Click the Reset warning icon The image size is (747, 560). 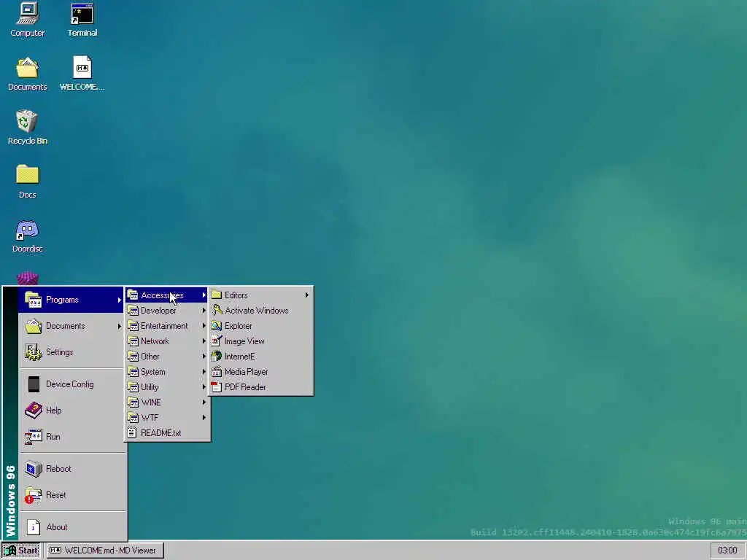point(34,495)
